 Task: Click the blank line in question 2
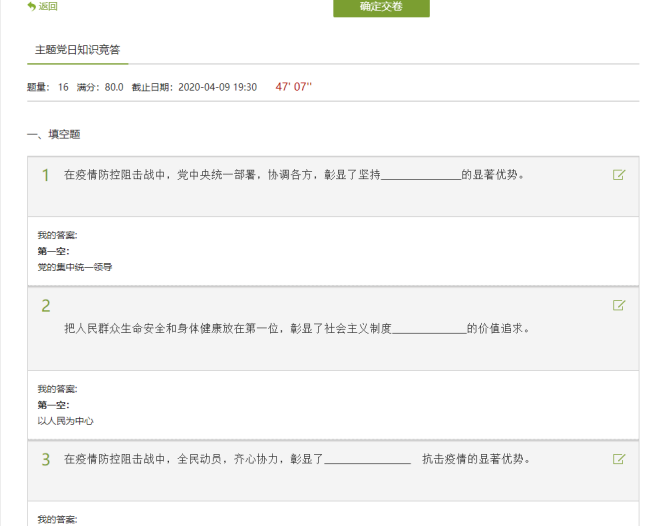[429, 329]
